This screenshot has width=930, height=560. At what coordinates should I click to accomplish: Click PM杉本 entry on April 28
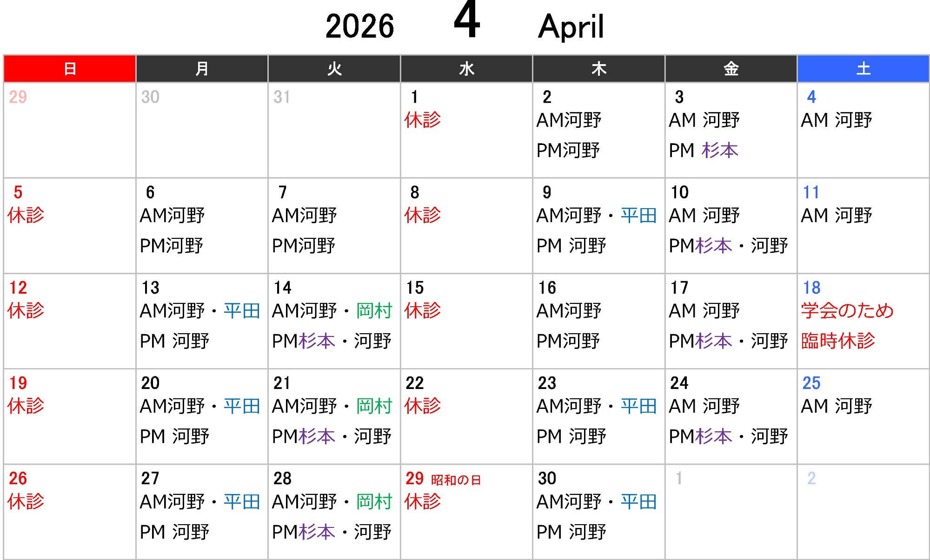[304, 532]
